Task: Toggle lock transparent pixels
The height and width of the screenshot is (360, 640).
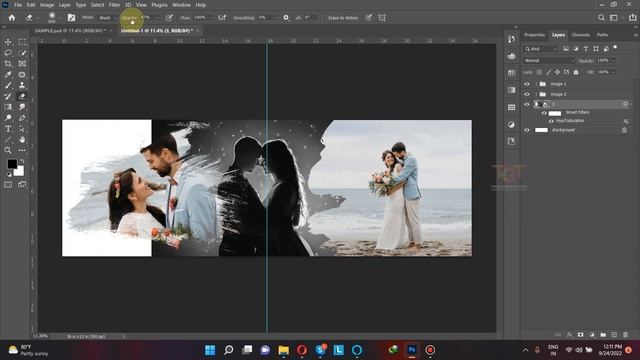Action: pyautogui.click(x=539, y=72)
